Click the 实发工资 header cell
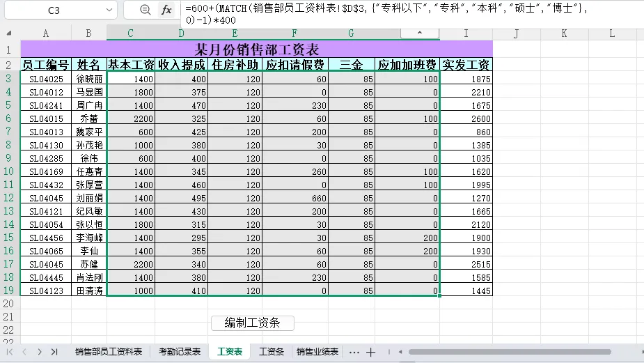This screenshot has width=644, height=363. point(466,65)
